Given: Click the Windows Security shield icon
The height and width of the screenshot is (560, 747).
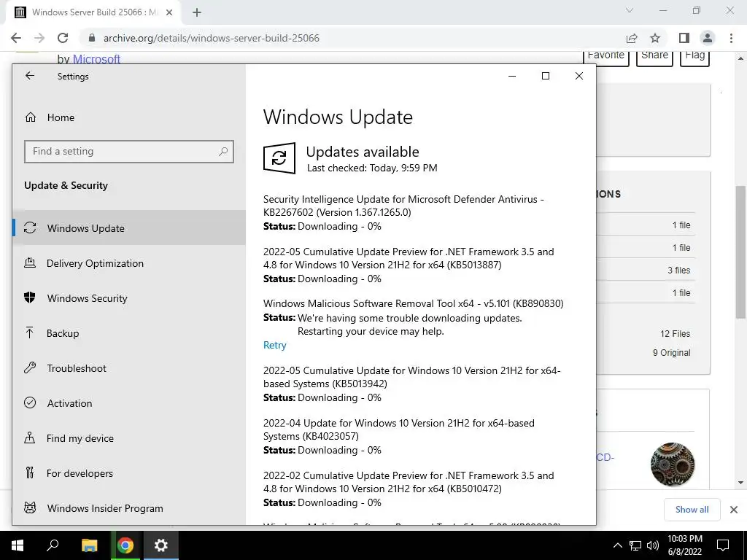Looking at the screenshot, I should 29,297.
